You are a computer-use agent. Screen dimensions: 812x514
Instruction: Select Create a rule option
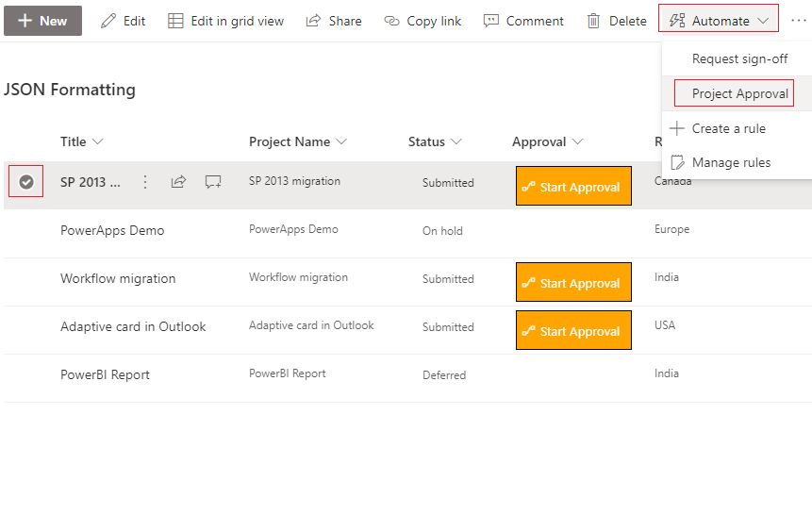click(x=728, y=128)
